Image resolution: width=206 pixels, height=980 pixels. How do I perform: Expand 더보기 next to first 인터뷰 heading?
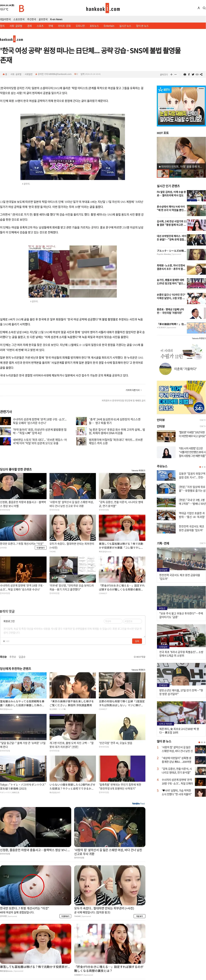point(203,420)
